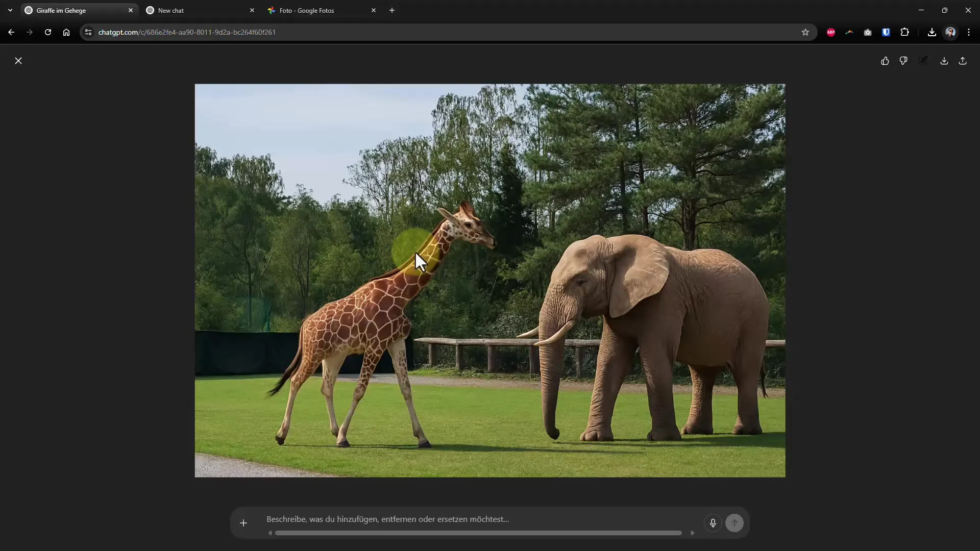This screenshot has width=980, height=551.
Task: Start voice input with the microphone
Action: pyautogui.click(x=713, y=523)
